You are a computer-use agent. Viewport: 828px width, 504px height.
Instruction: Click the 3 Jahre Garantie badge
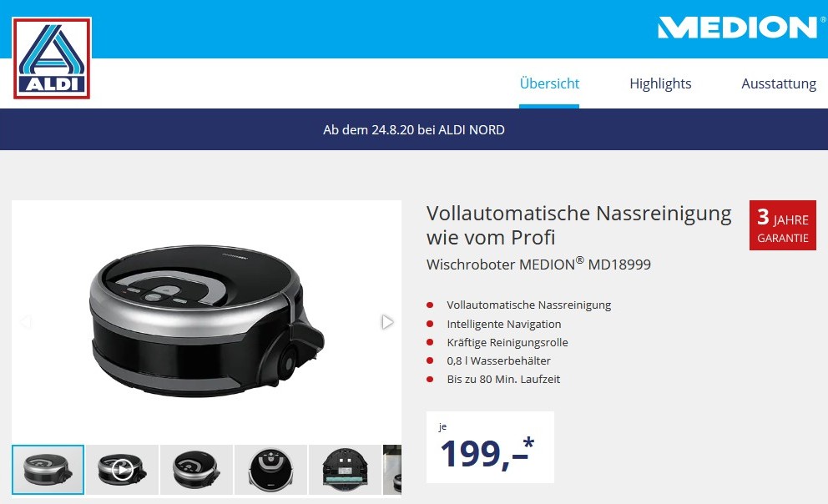(x=783, y=225)
